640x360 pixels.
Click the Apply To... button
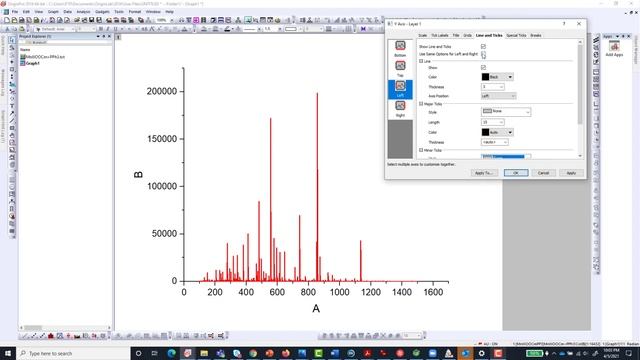click(x=484, y=173)
